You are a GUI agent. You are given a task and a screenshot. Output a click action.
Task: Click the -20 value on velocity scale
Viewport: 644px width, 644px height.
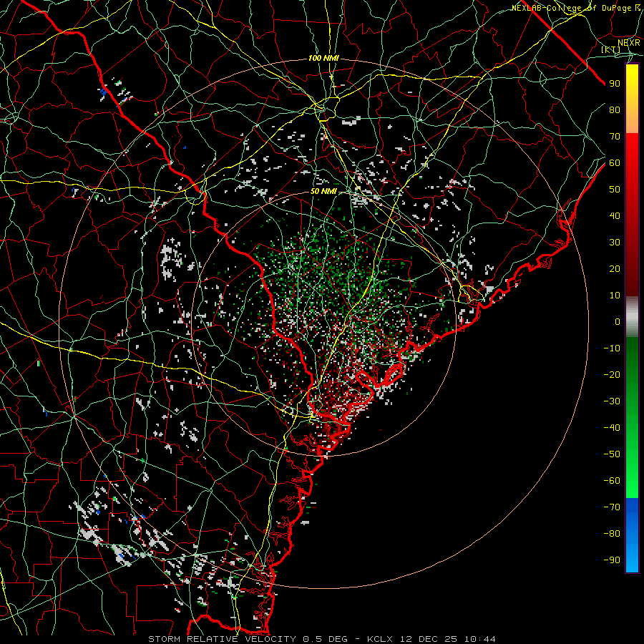click(x=612, y=375)
